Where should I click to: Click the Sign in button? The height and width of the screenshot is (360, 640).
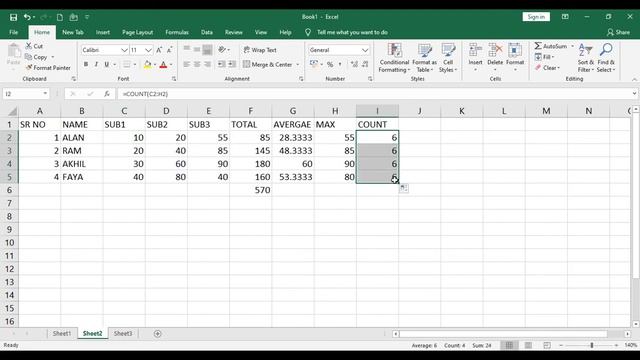(536, 17)
